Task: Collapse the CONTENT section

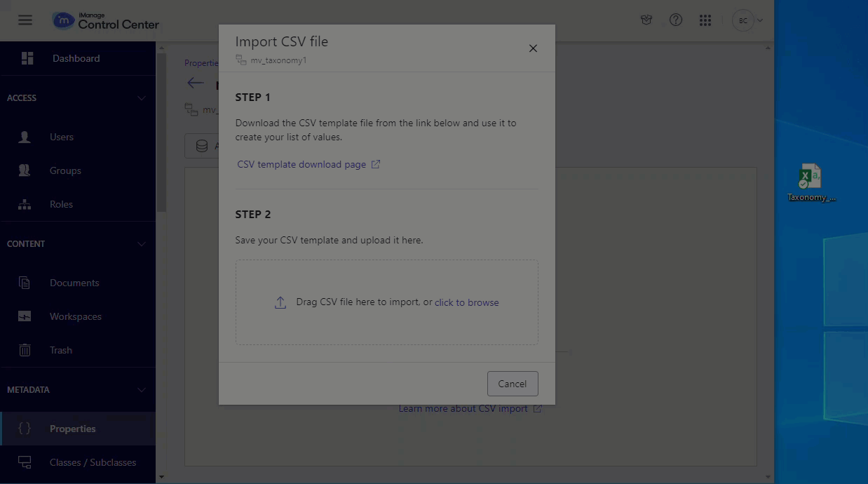Action: 142,244
